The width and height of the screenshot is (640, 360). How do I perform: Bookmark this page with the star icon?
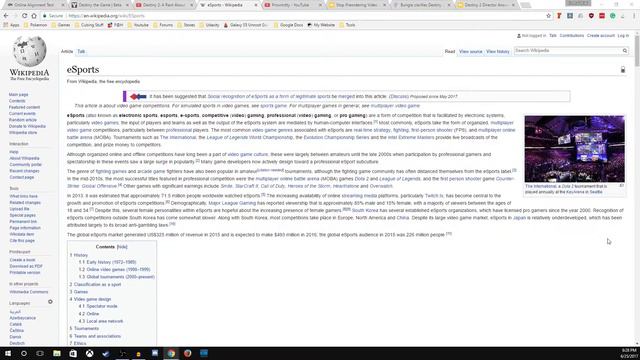point(549,16)
